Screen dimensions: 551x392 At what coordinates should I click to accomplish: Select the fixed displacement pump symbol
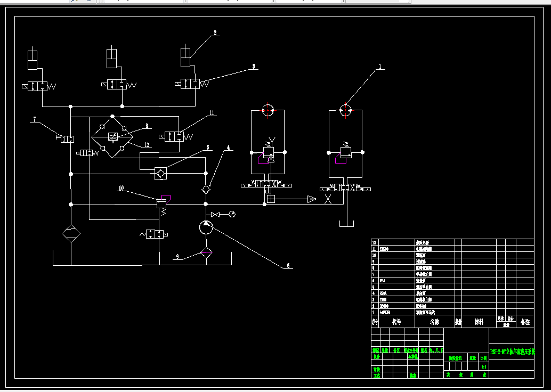206,227
